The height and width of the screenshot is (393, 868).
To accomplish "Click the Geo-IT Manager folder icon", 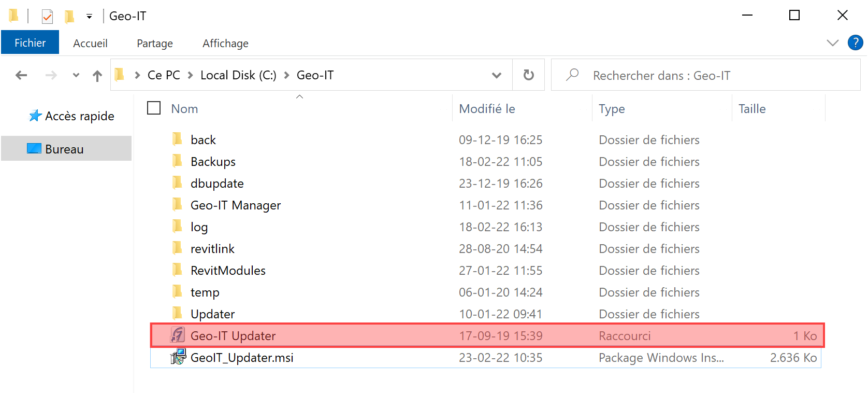I will click(x=177, y=204).
